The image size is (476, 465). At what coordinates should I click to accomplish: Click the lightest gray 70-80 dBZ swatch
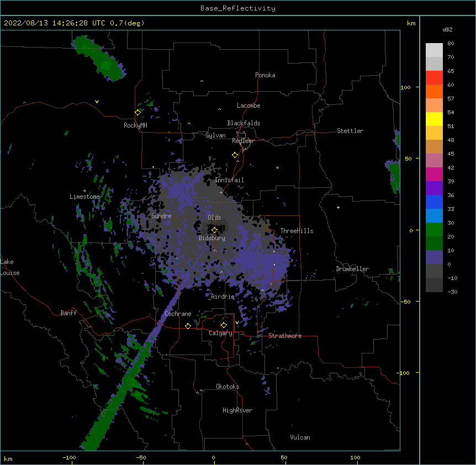click(434, 50)
